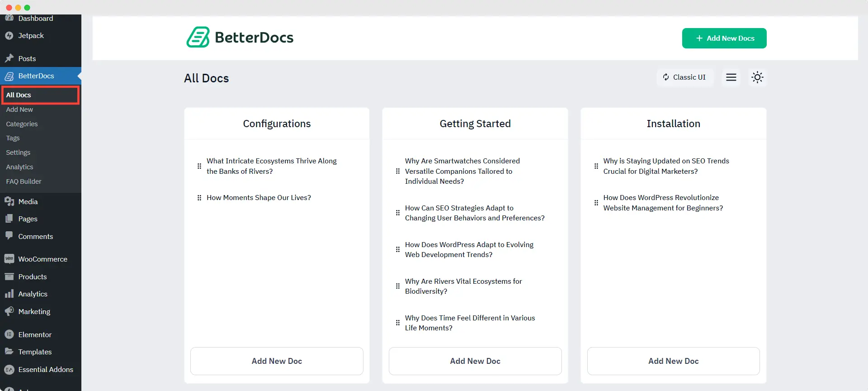
Task: Open 'Why is Staying Updated on SEO' doc
Action: (666, 166)
